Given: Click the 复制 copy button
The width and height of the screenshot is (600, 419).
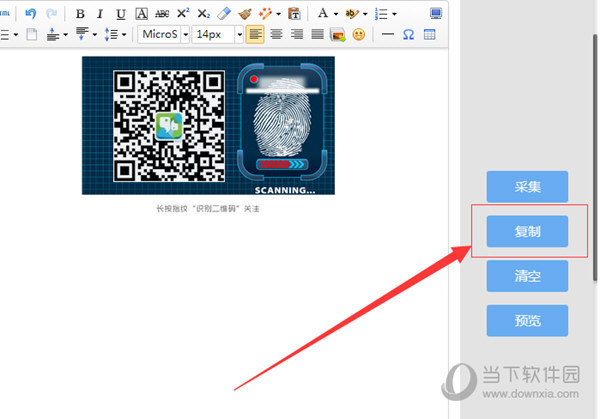Looking at the screenshot, I should point(527,232).
